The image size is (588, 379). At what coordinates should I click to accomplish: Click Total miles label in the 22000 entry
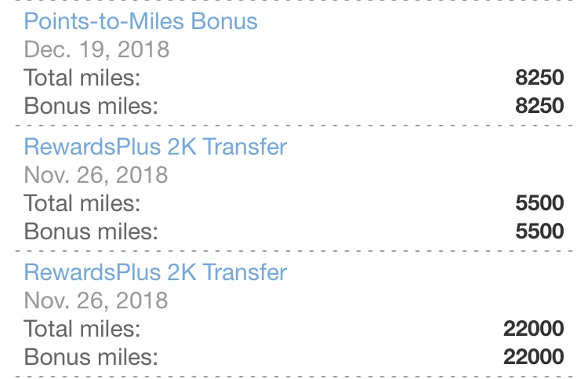82,329
